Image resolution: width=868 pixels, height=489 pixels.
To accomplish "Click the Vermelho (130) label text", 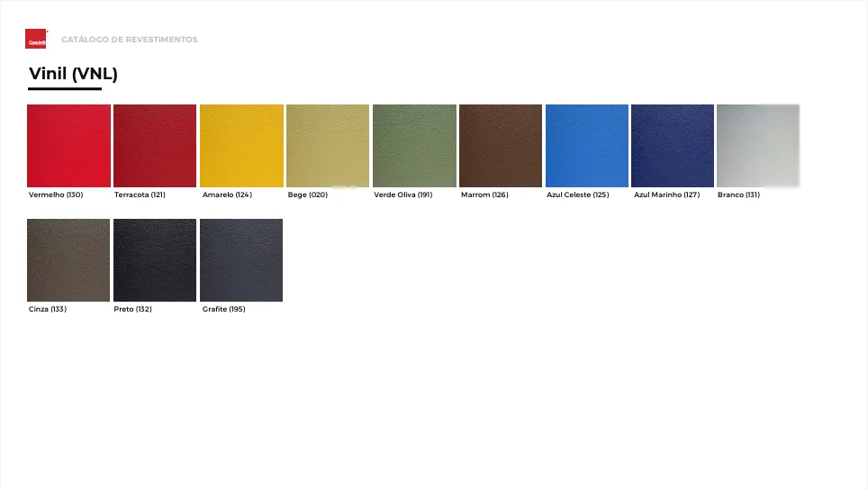I will pyautogui.click(x=56, y=195).
